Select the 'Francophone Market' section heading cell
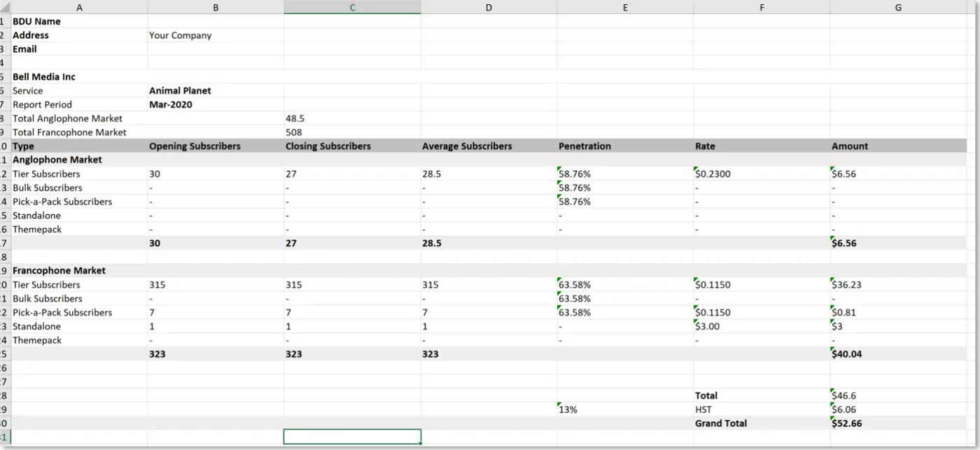 79,271
